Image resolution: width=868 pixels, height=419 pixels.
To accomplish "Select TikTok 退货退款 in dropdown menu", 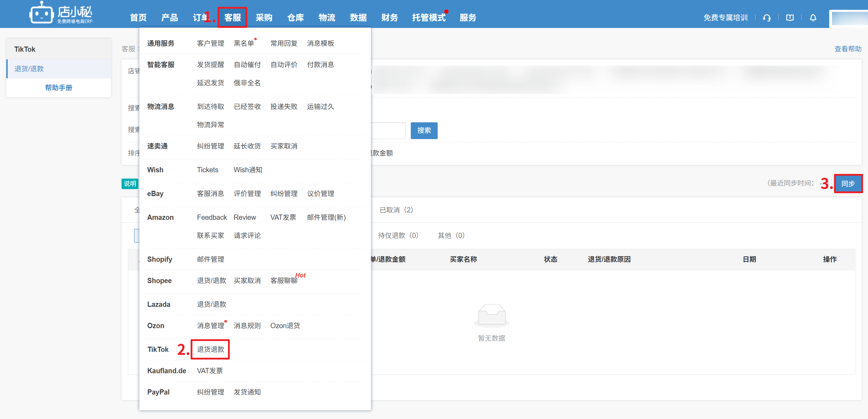I will 210,349.
